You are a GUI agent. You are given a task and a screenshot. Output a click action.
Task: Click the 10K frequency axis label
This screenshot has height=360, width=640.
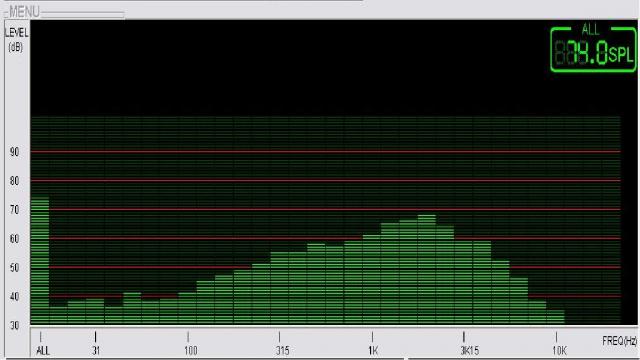pos(560,351)
